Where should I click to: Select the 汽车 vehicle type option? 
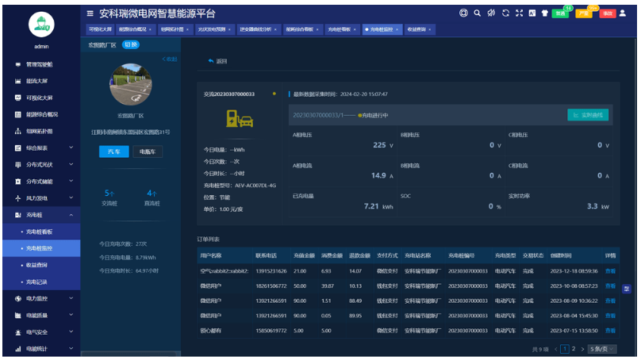pyautogui.click(x=113, y=151)
